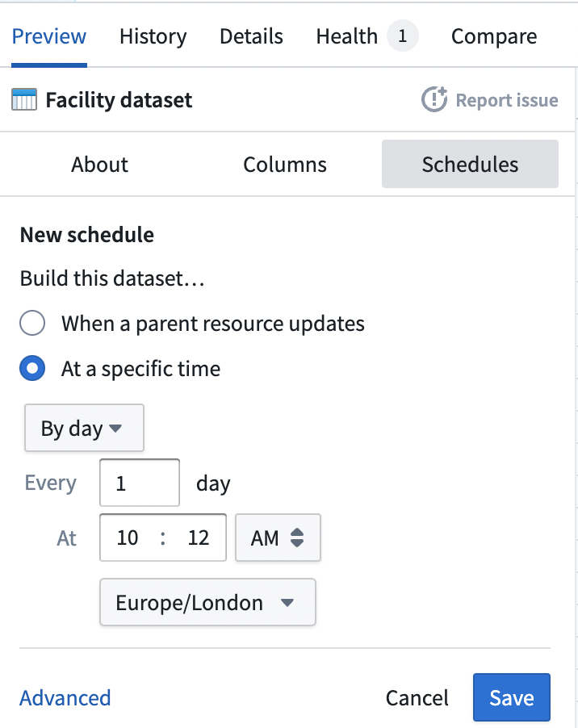Click the minutes field of the time input
This screenshot has height=728, width=578.
pos(198,538)
